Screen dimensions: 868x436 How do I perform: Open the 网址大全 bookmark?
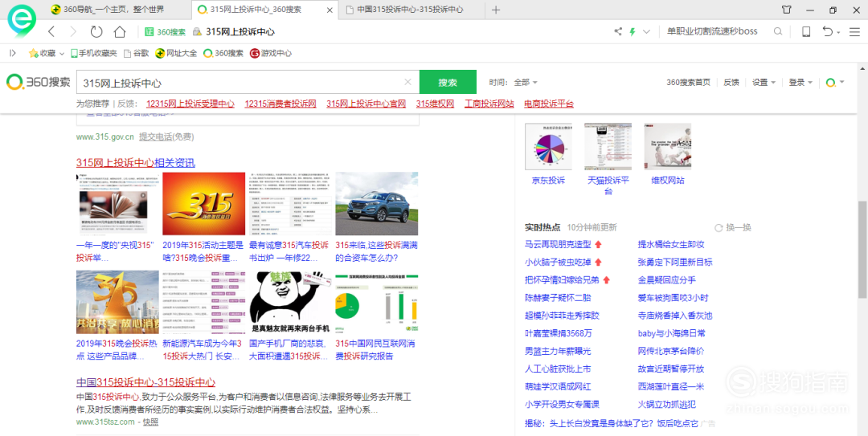[176, 53]
